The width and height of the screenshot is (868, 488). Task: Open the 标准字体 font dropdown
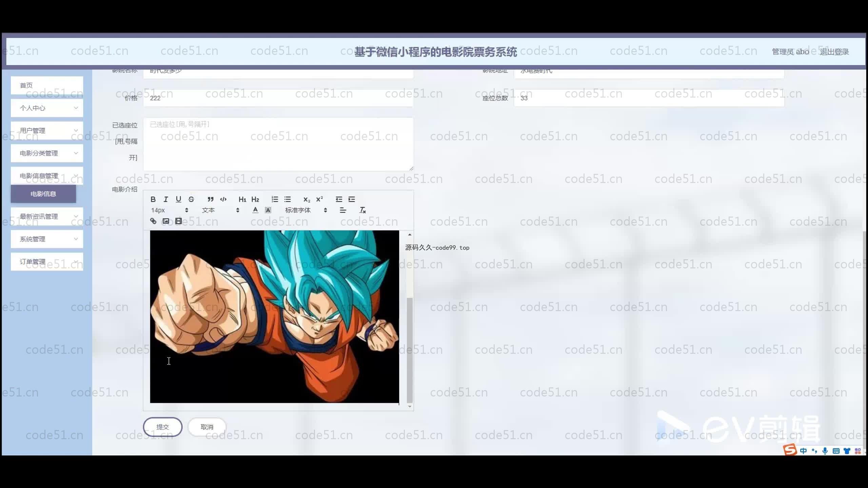(x=306, y=210)
